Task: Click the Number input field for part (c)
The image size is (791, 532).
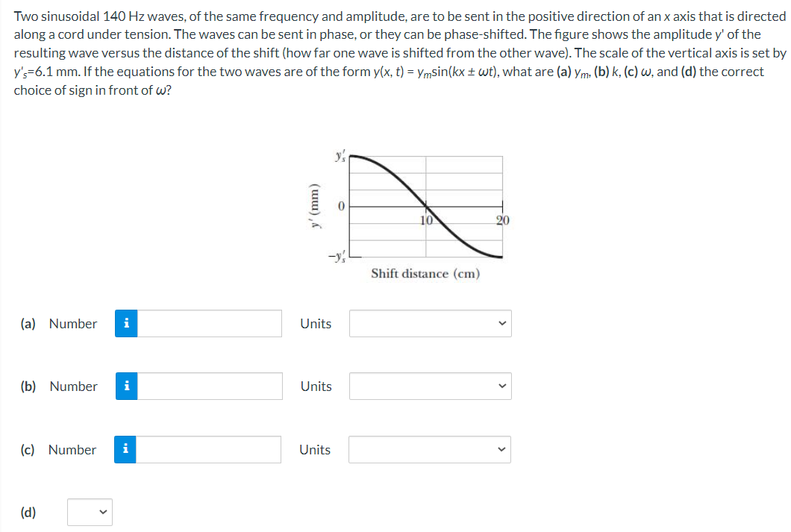Action: pyautogui.click(x=209, y=449)
